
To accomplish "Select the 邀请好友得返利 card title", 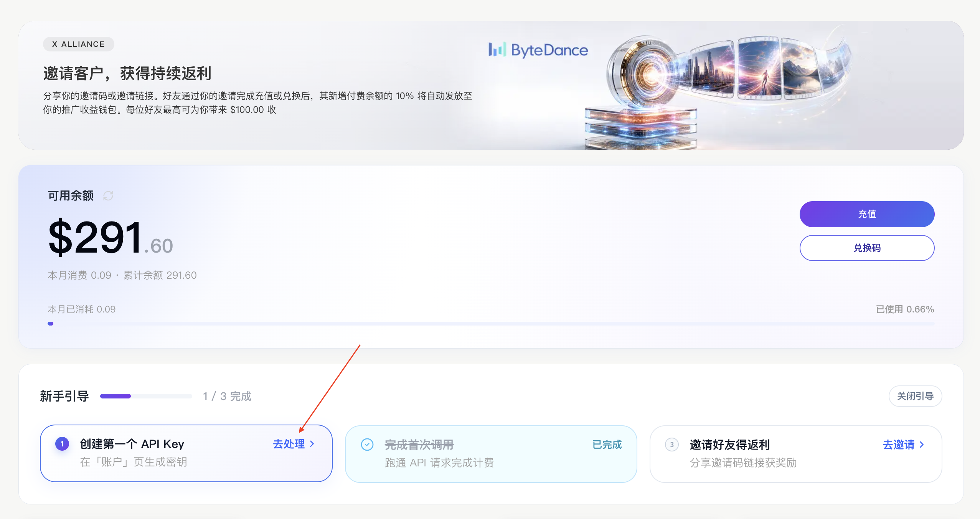I will point(729,445).
